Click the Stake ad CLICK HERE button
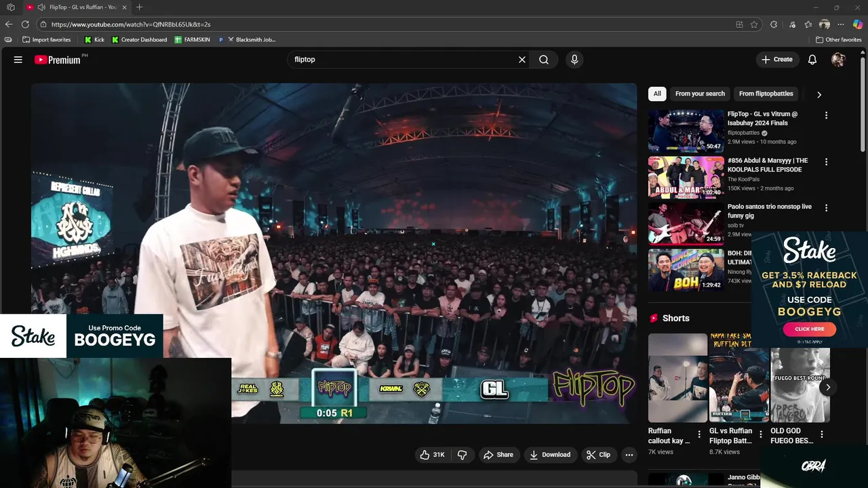 click(x=809, y=329)
